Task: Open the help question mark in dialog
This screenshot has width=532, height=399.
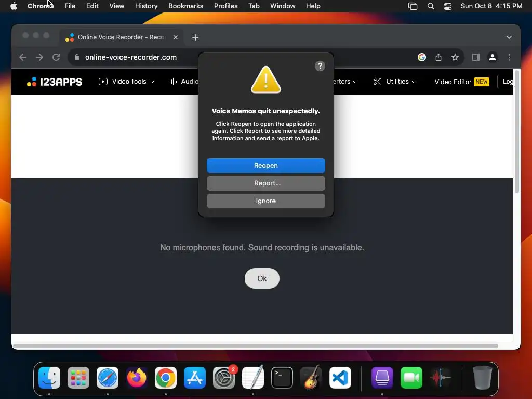Action: coord(320,66)
